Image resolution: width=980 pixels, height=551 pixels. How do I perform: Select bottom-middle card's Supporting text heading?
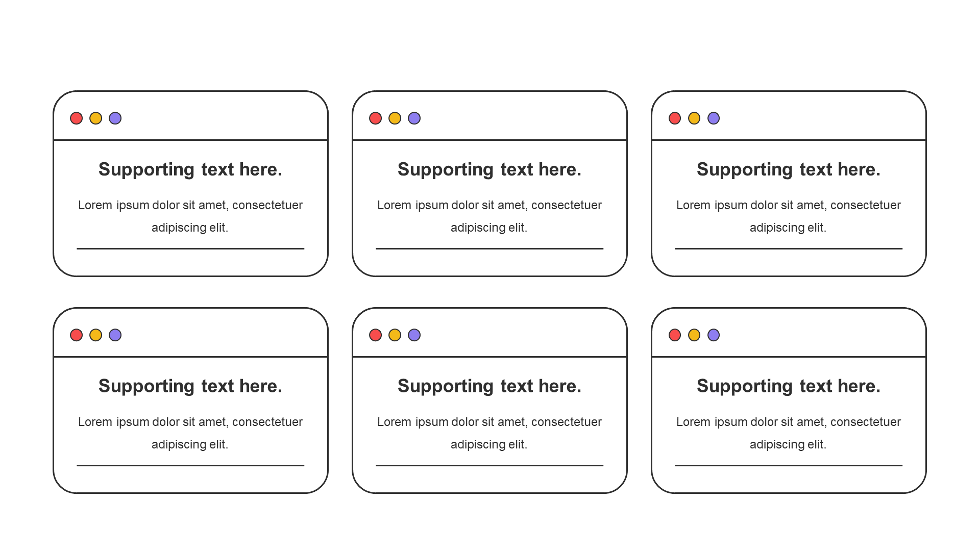point(489,386)
